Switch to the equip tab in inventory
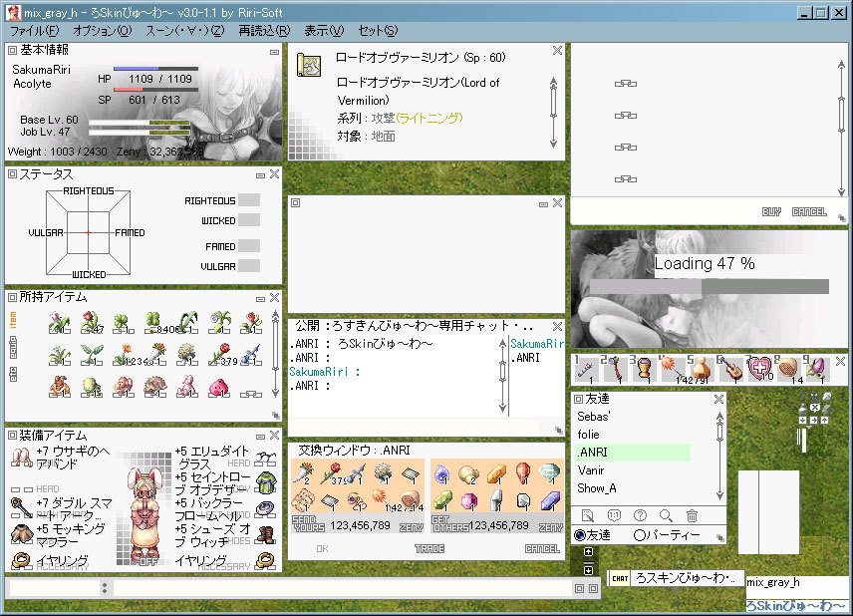853x616 pixels. point(13,347)
